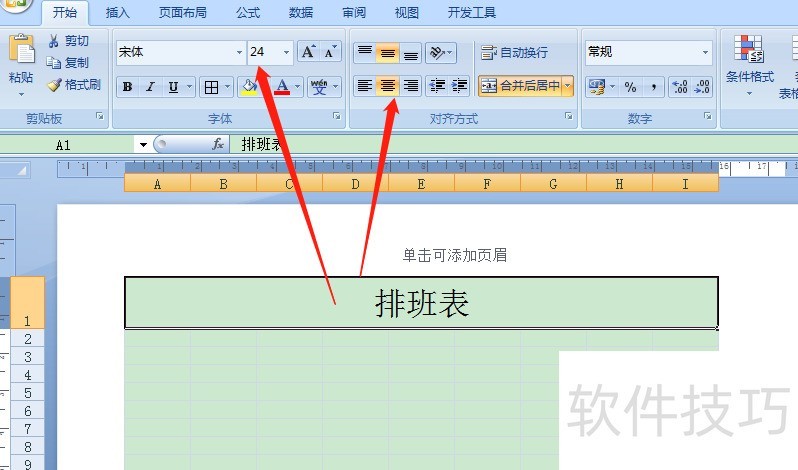Click the header area 单击可添加页眉

click(x=454, y=255)
